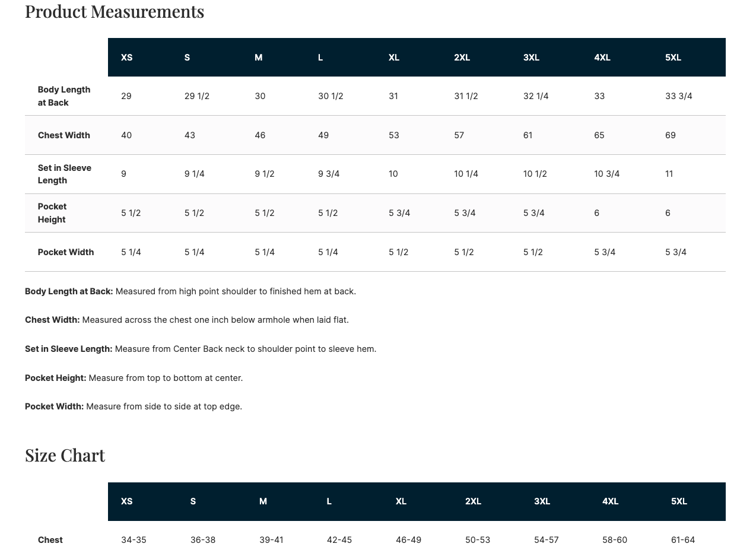Click the Pocket Width row label
The height and width of the screenshot is (553, 756).
[x=66, y=252]
